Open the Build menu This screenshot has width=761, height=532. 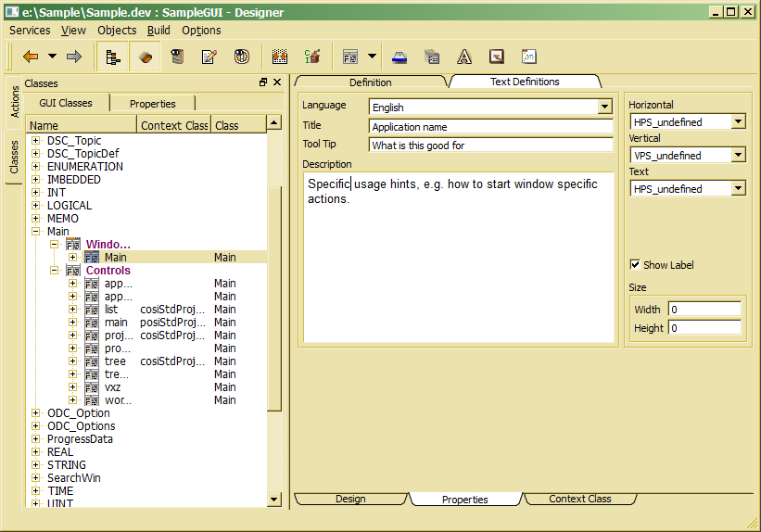tap(158, 30)
